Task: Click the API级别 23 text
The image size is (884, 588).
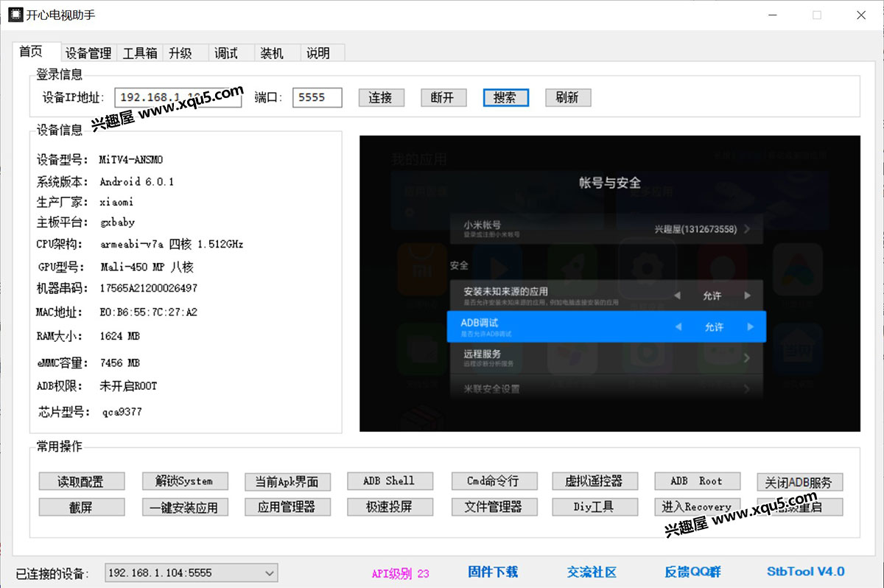Action: (400, 573)
